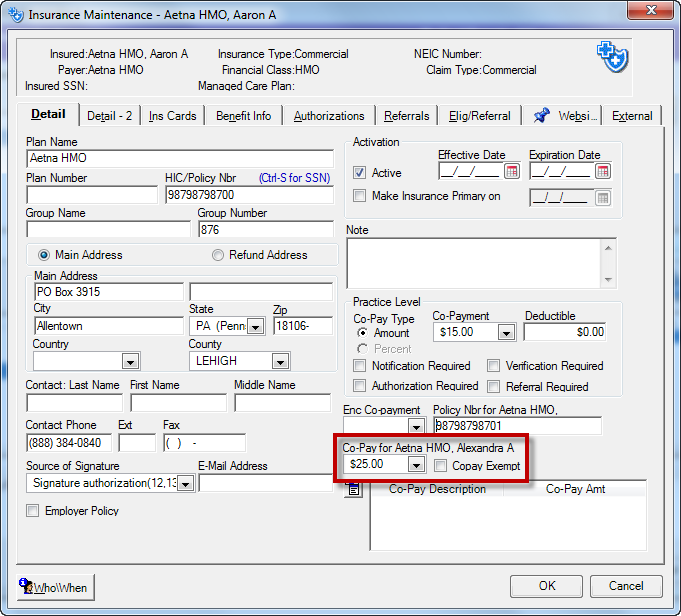
Task: Check Notification Required
Action: pos(359,366)
